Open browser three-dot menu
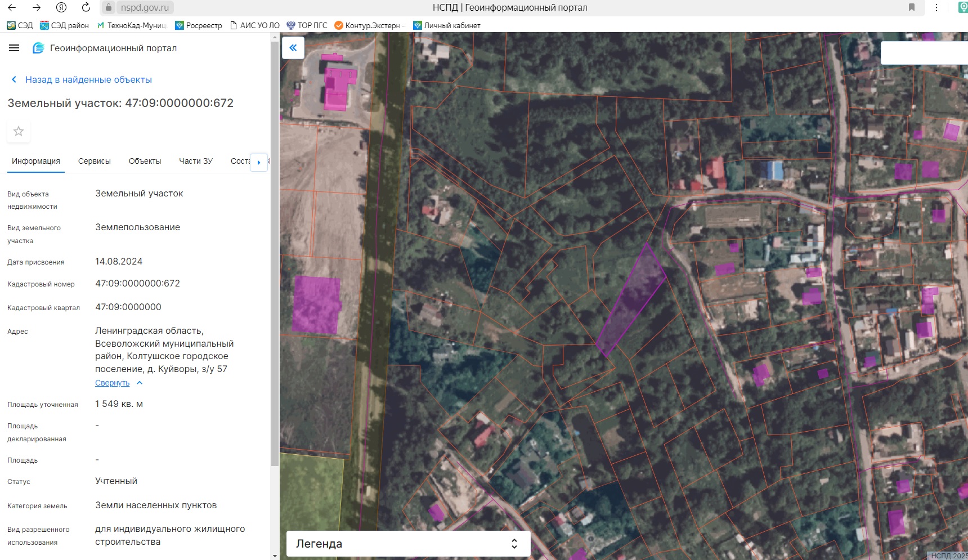 click(x=936, y=7)
